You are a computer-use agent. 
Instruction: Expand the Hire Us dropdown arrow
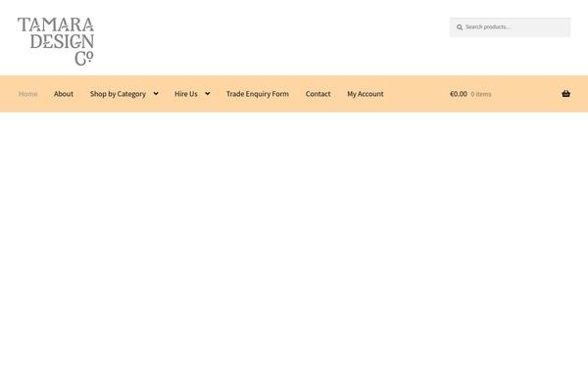pyautogui.click(x=208, y=94)
